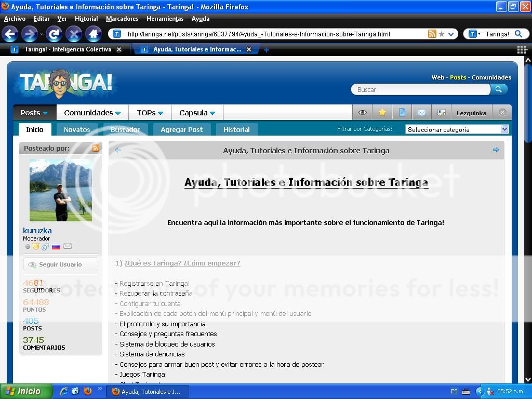This screenshot has width=532, height=399.
Task: Select the Web search scope link
Action: [x=437, y=77]
